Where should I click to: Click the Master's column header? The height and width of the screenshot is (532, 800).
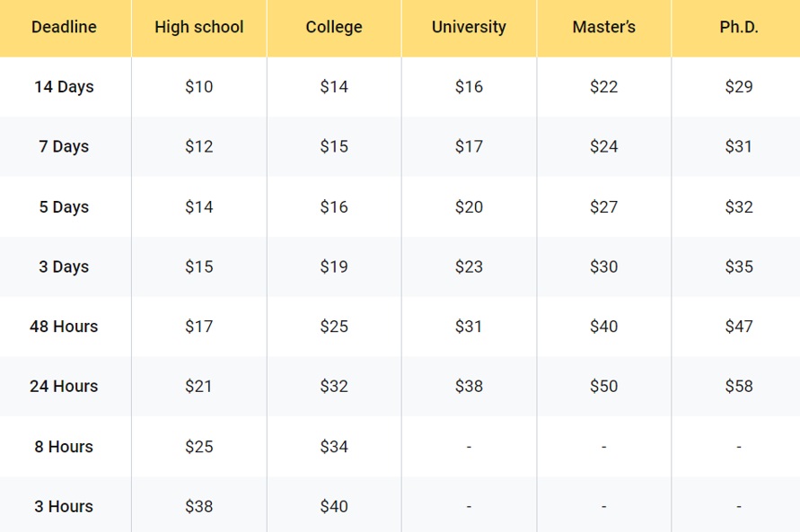[x=603, y=27]
